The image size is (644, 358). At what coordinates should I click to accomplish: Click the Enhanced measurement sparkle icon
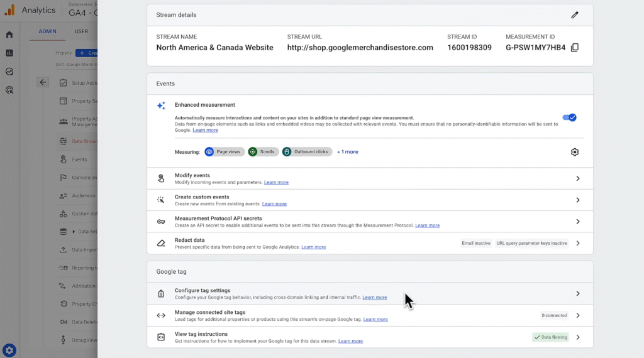click(161, 106)
